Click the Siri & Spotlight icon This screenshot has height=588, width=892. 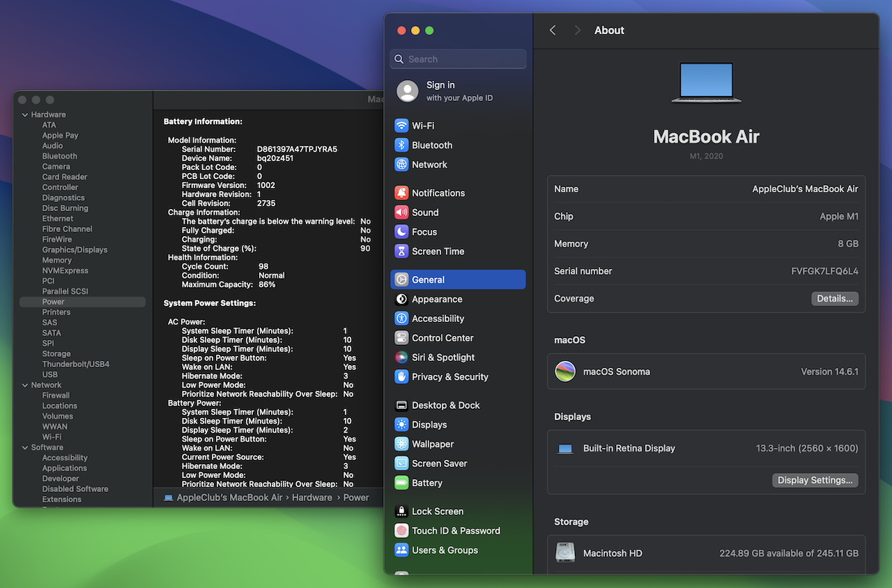pyautogui.click(x=401, y=357)
